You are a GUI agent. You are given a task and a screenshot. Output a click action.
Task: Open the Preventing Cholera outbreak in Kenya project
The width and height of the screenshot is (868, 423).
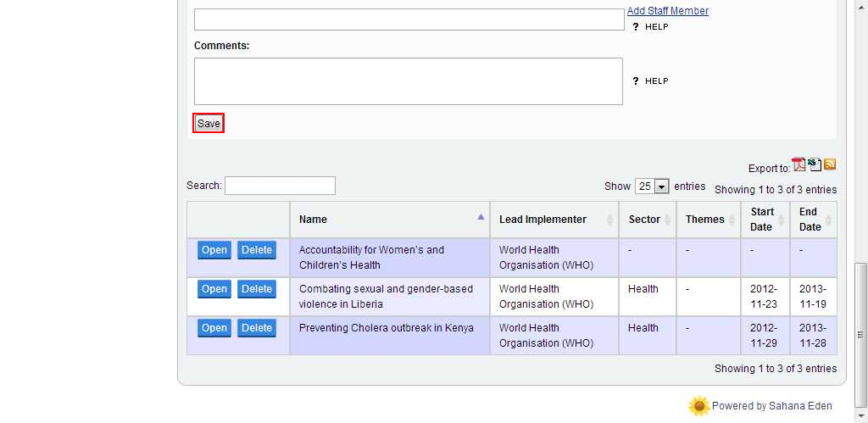tap(214, 328)
